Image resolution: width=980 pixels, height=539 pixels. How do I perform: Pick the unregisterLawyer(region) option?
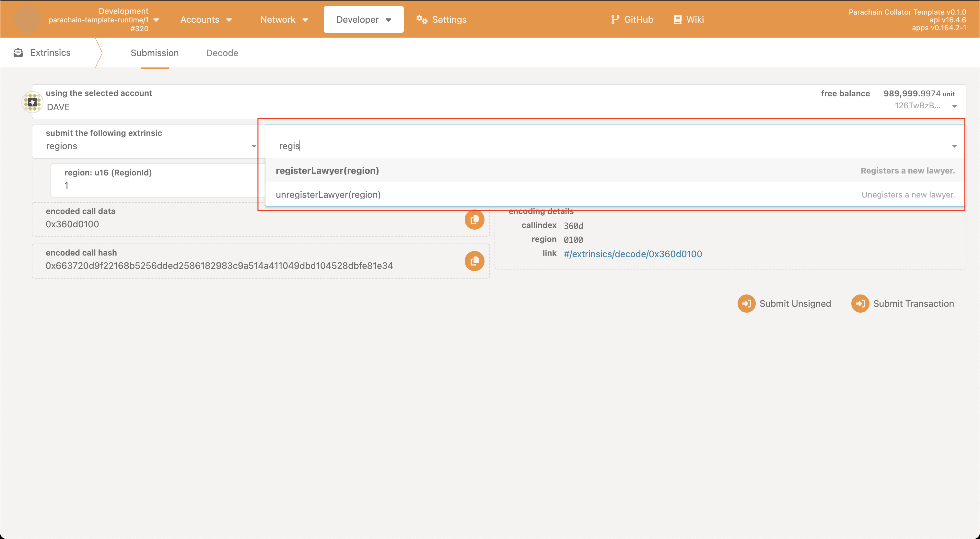(x=328, y=195)
